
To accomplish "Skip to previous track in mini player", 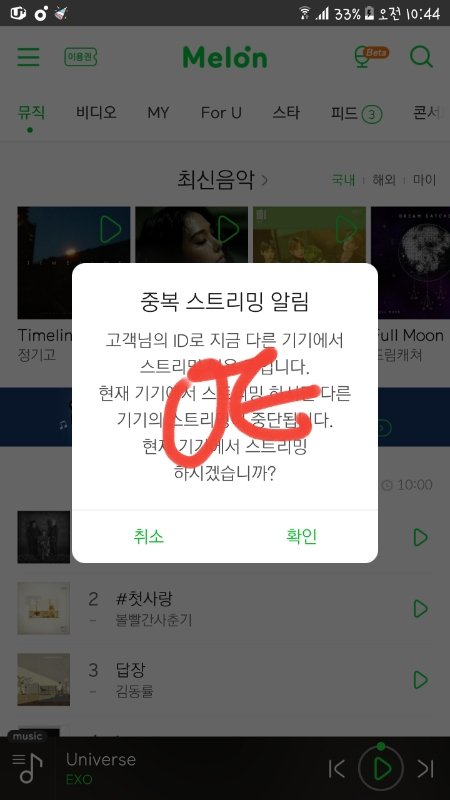I will point(337,768).
